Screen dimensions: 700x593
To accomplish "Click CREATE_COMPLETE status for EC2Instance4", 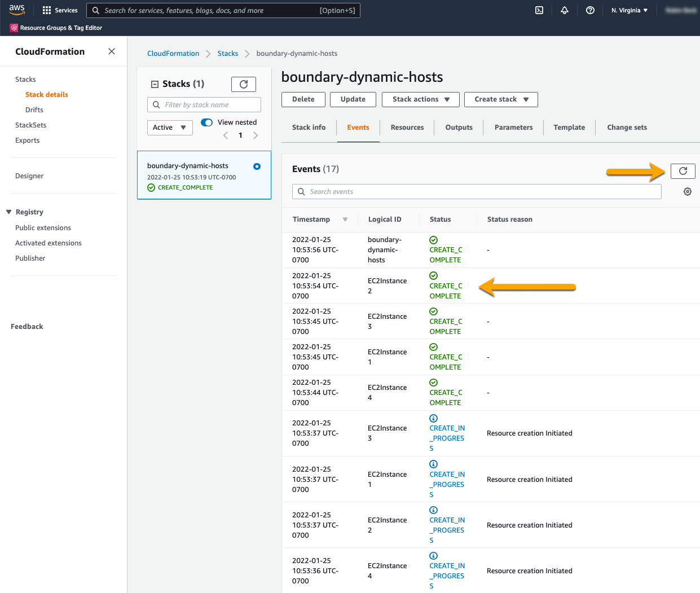I will (446, 393).
